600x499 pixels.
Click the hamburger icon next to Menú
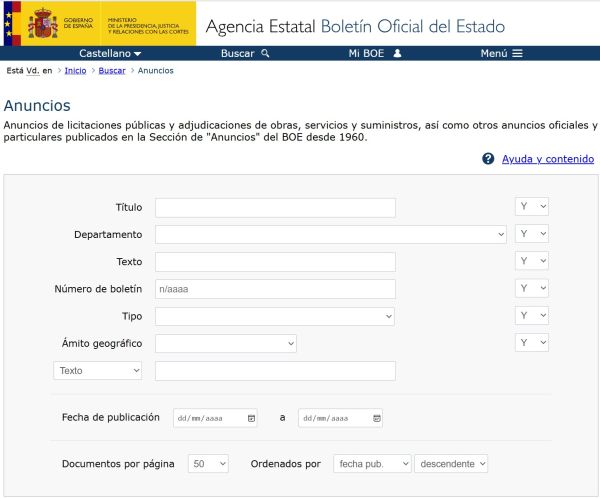517,53
